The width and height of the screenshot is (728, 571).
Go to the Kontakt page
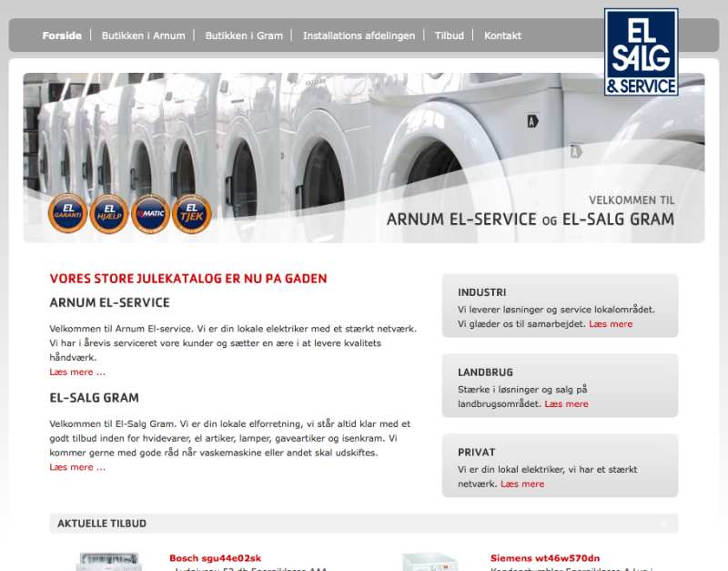click(x=501, y=36)
